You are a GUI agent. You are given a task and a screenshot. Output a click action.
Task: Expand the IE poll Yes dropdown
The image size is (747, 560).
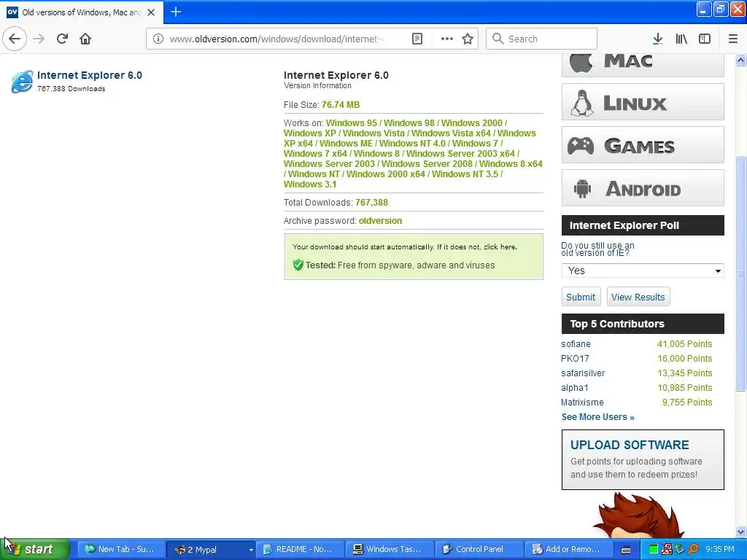642,271
